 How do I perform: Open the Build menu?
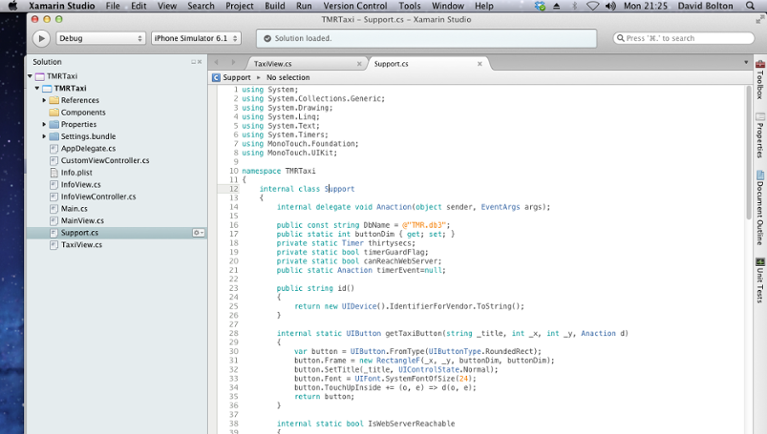274,6
